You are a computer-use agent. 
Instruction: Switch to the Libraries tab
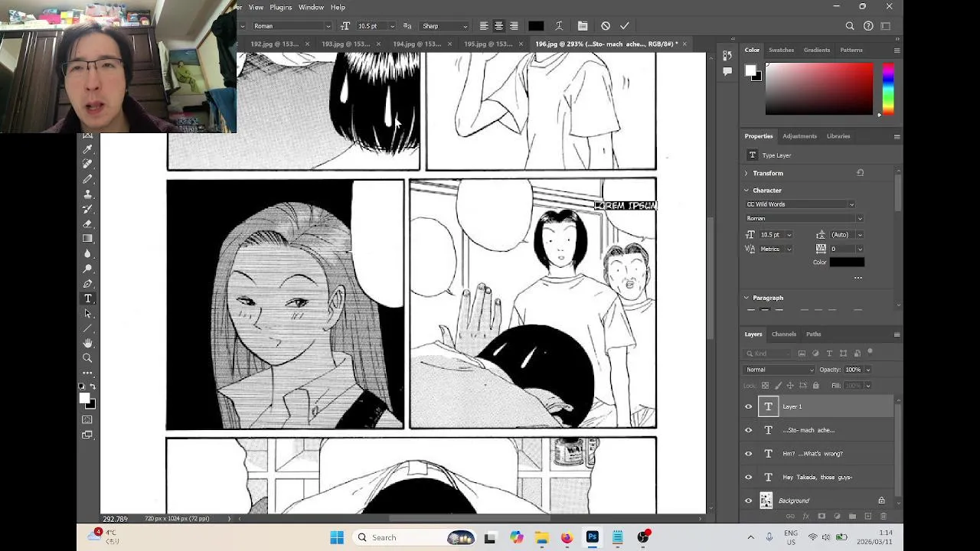pyautogui.click(x=838, y=136)
